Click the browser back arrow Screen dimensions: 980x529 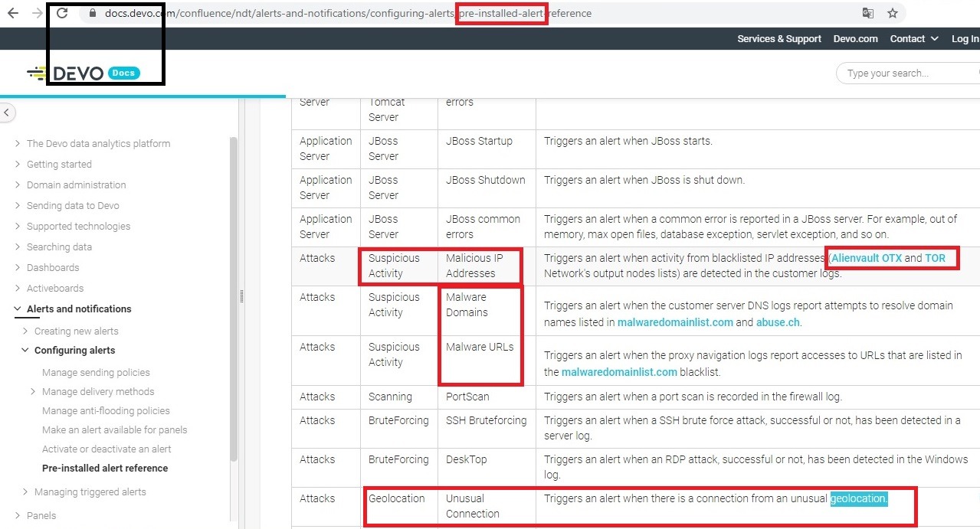13,13
